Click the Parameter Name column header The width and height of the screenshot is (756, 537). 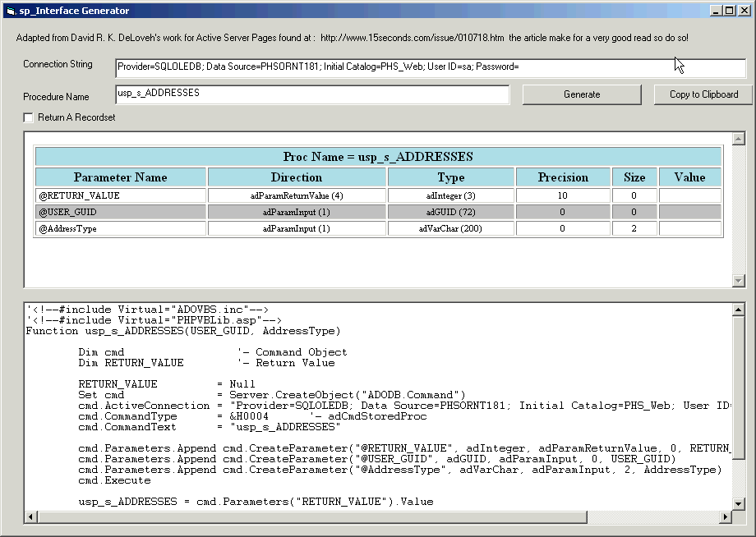121,177
